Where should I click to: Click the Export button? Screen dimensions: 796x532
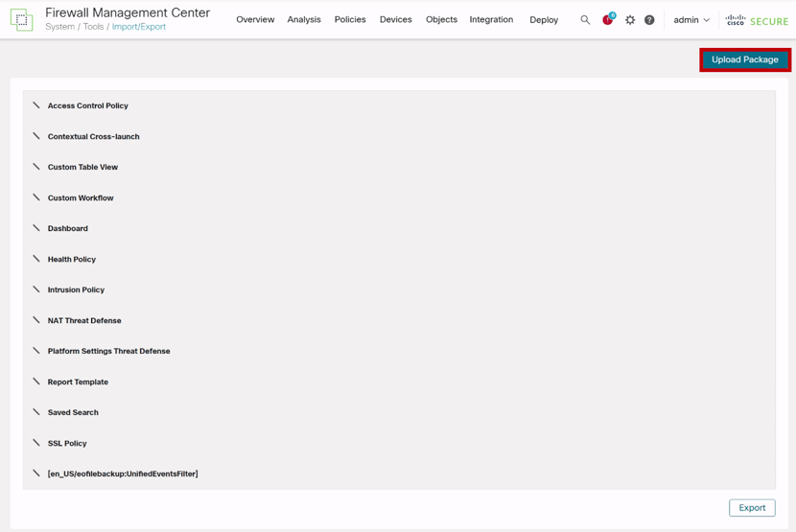coord(752,508)
